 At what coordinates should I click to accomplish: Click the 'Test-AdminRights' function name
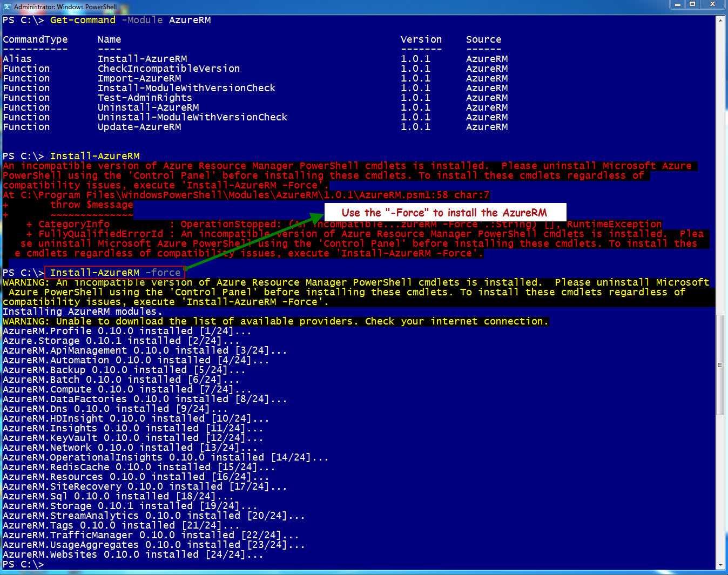coord(145,98)
